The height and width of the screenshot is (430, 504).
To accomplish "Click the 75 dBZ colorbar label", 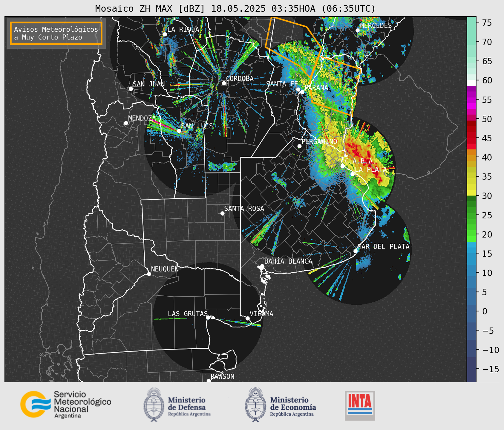I will (x=487, y=23).
